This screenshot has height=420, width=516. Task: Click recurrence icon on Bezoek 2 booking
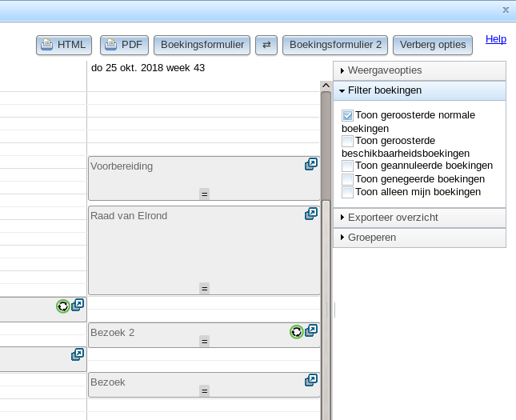point(297,331)
